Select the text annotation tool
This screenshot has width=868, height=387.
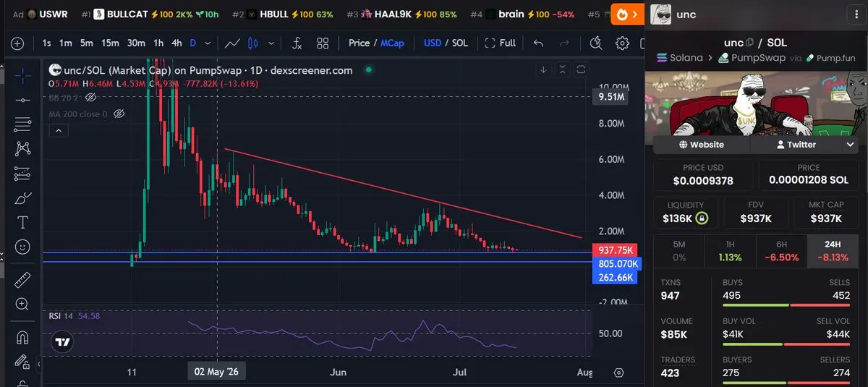(x=22, y=222)
